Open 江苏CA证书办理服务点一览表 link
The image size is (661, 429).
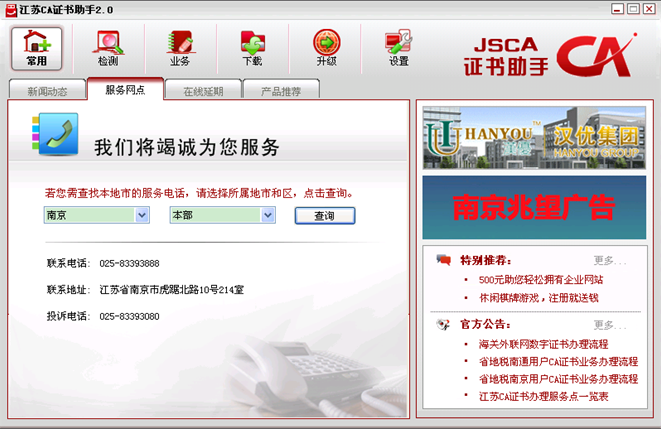coord(543,397)
